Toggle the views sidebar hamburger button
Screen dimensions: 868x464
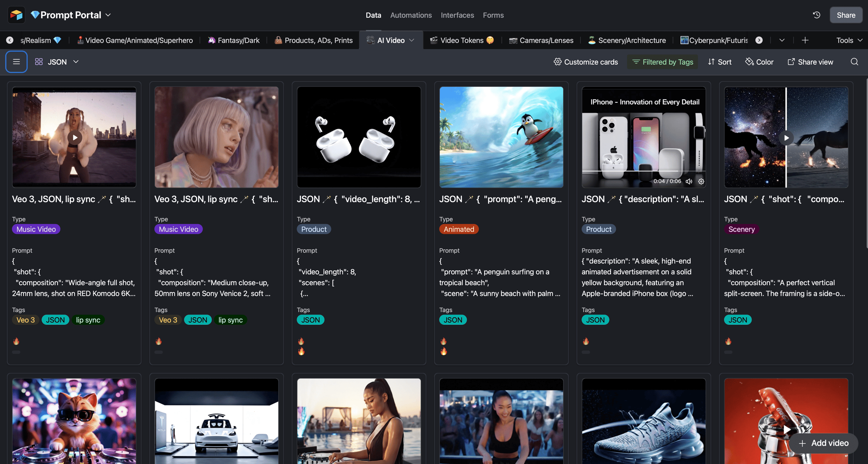click(x=16, y=62)
